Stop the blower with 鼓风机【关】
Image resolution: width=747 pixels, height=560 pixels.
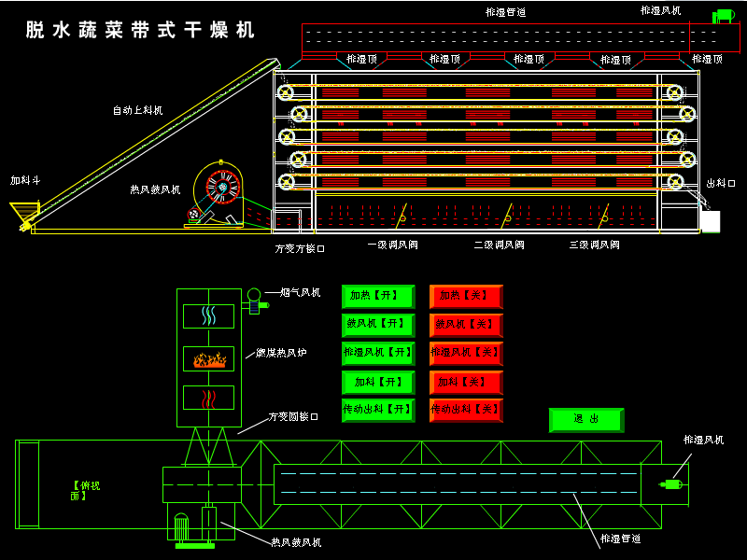[x=465, y=325]
